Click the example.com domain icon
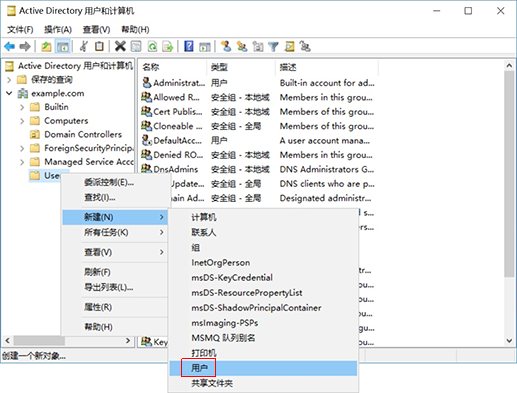Image resolution: width=517 pixels, height=393 pixels. click(x=23, y=93)
